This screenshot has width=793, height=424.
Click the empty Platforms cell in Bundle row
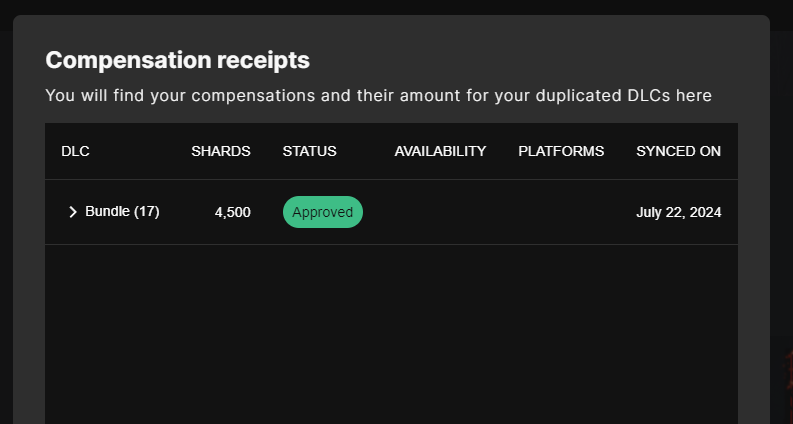pyautogui.click(x=561, y=213)
